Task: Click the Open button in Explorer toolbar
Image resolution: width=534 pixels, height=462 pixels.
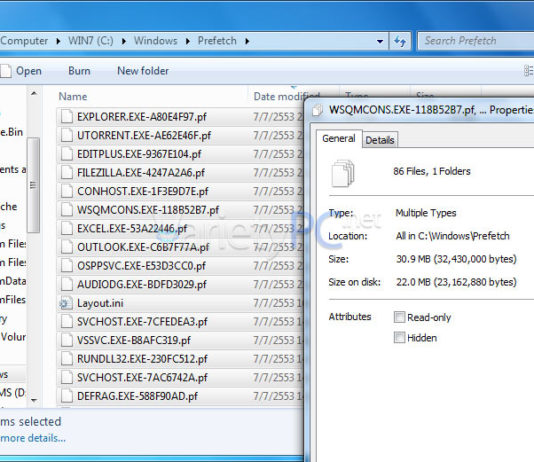Action: coord(21,71)
